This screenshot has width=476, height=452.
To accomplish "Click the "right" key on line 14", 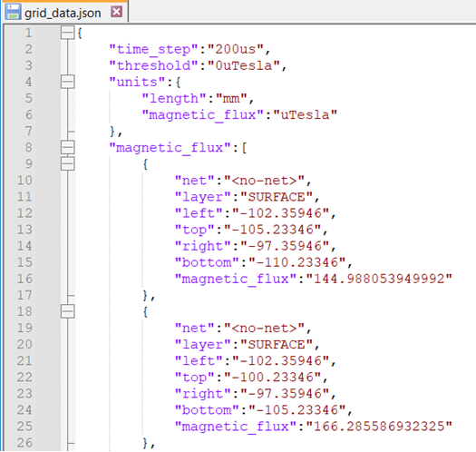I will coord(203,247).
